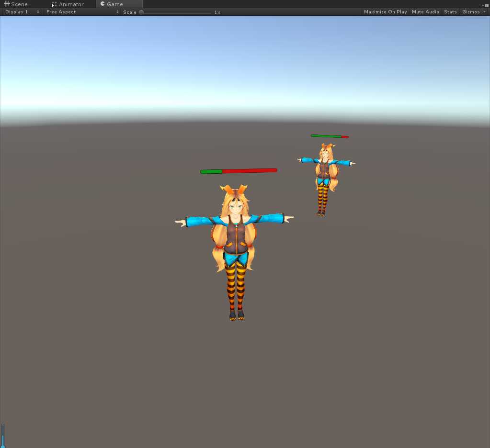Click the large character's health bar
Viewport: 490px width, 448px height.
pyautogui.click(x=239, y=171)
